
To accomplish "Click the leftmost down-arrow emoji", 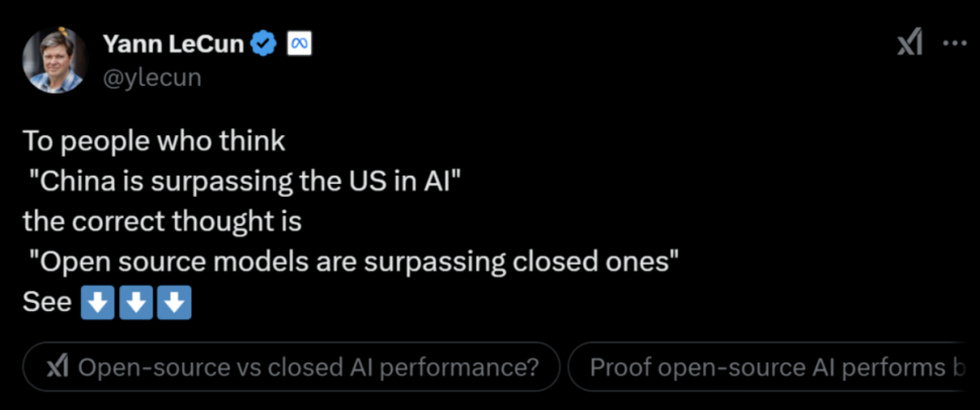I will click(x=98, y=303).
